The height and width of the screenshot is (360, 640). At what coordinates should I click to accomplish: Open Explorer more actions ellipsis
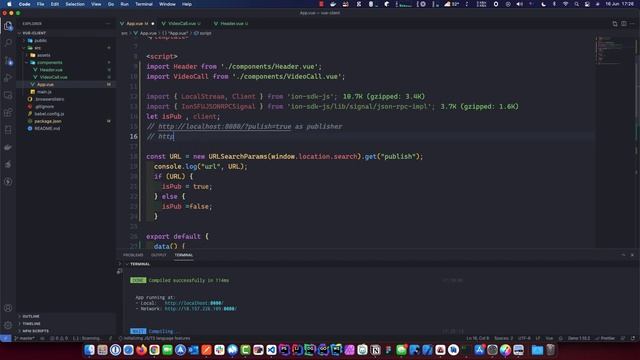[x=108, y=24]
